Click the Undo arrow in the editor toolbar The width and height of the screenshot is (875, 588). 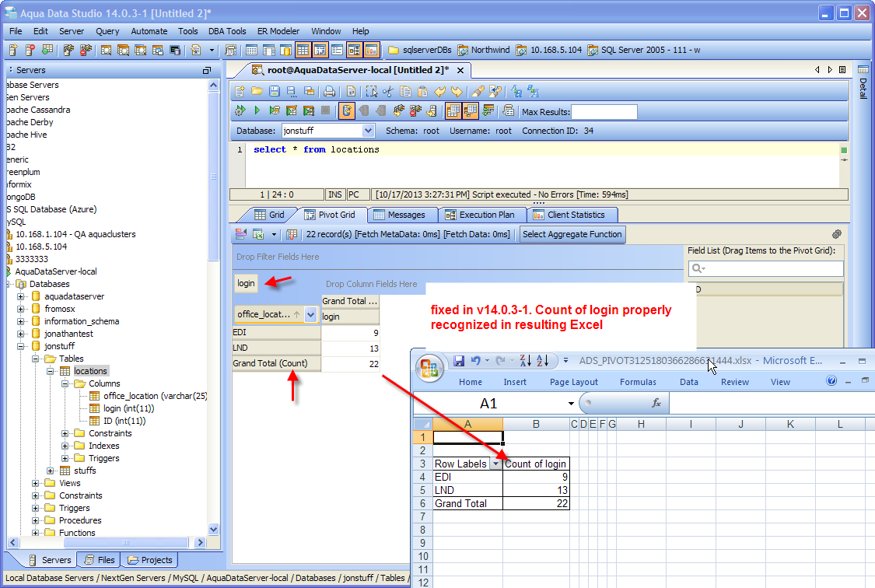(x=440, y=92)
